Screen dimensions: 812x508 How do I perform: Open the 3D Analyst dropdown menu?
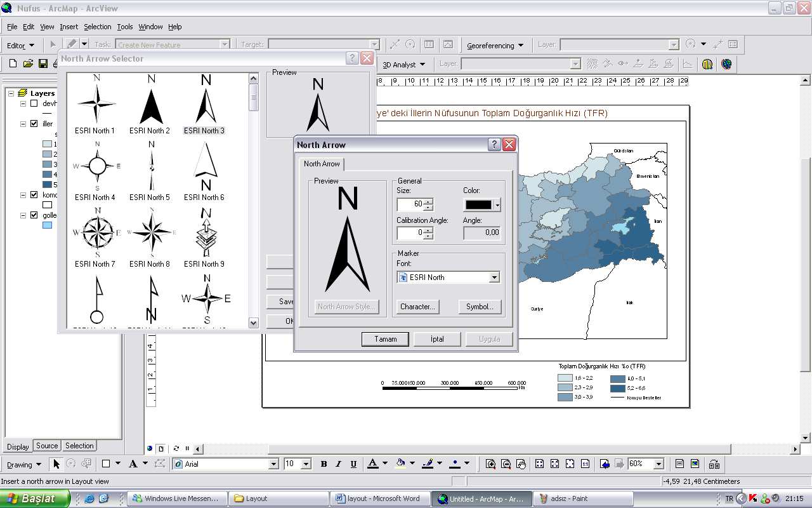click(x=403, y=64)
